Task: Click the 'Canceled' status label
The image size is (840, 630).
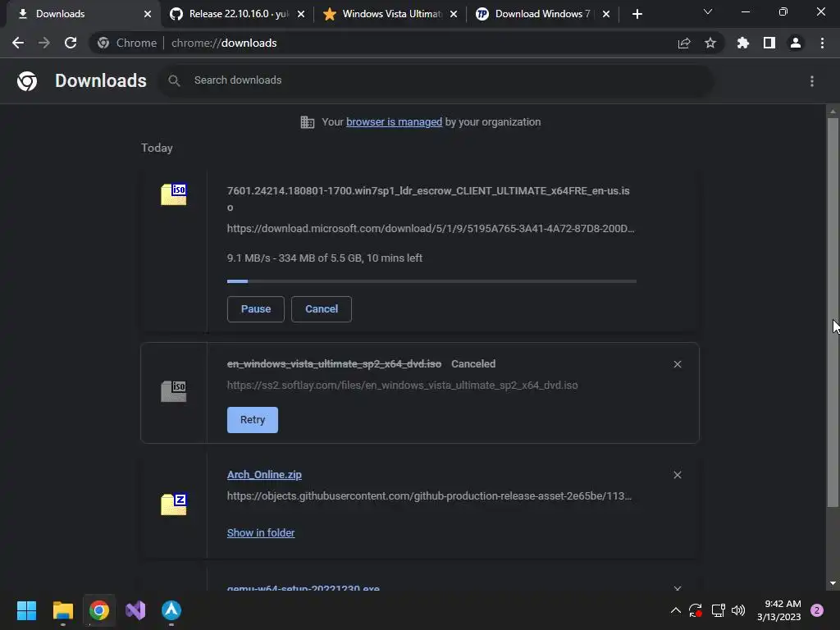Action: point(473,364)
